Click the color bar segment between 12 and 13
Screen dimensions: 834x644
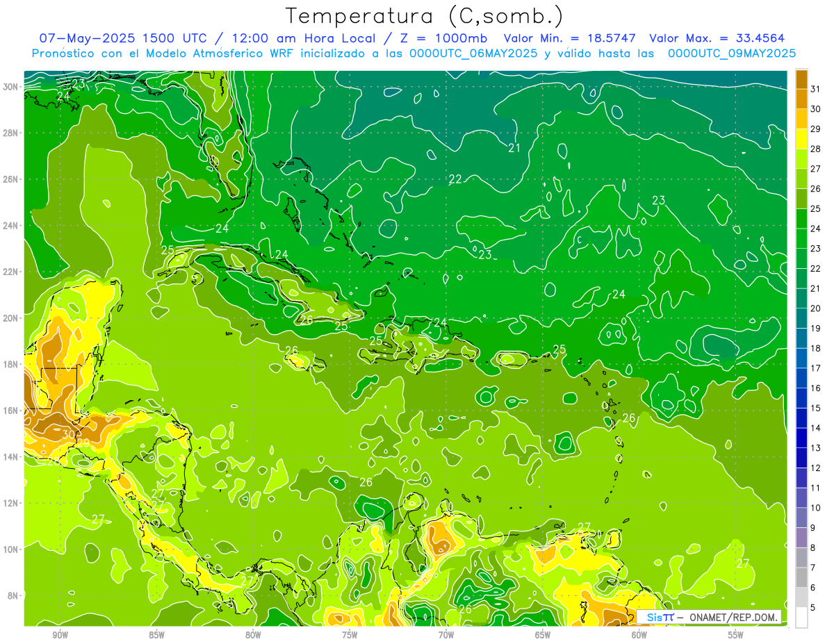click(801, 458)
